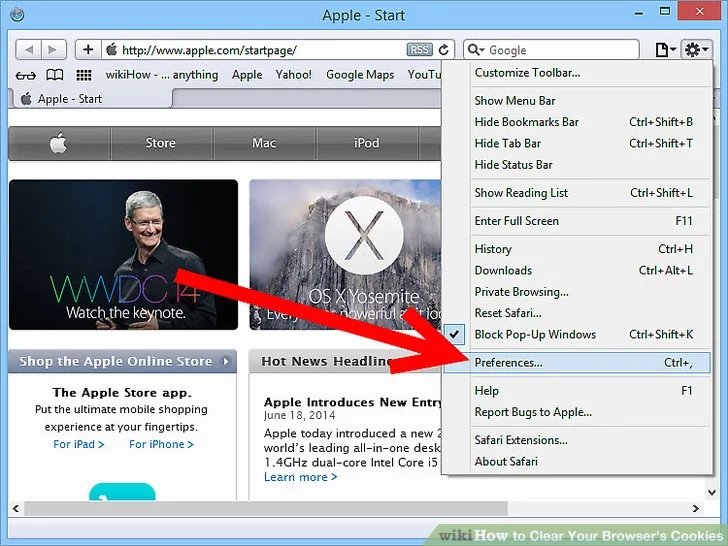Image resolution: width=728 pixels, height=546 pixels.
Task: Minimize the Safari window
Action: coord(639,13)
